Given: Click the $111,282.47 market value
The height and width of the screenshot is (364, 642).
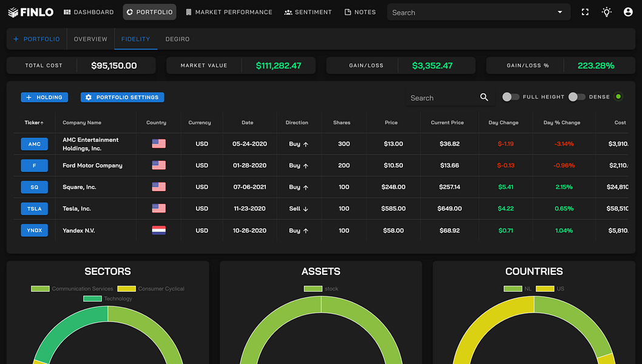Looking at the screenshot, I should coord(279,66).
